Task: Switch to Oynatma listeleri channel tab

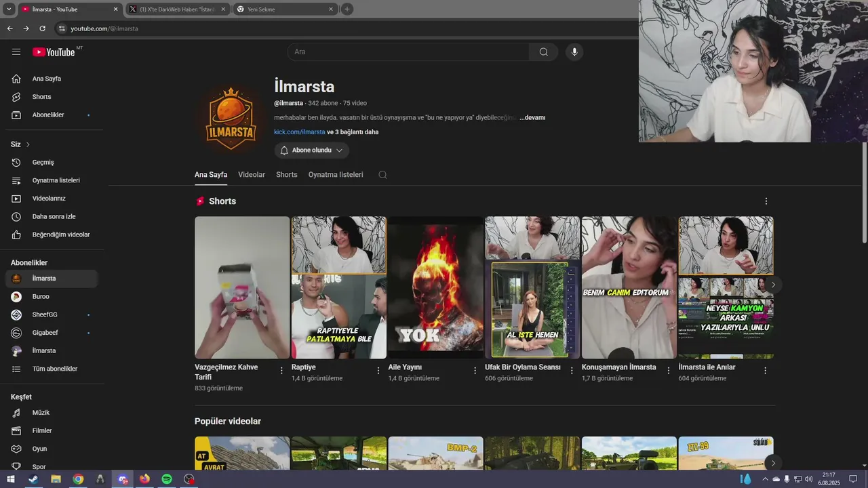Action: (x=336, y=175)
